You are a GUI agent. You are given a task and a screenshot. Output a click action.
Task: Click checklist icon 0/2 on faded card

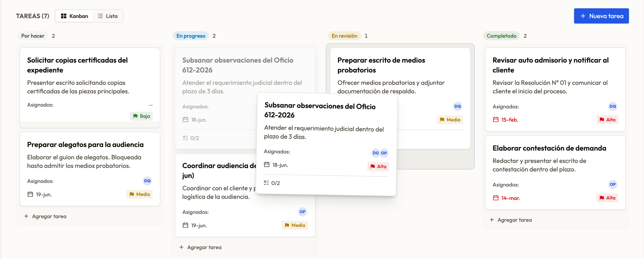[x=185, y=138]
